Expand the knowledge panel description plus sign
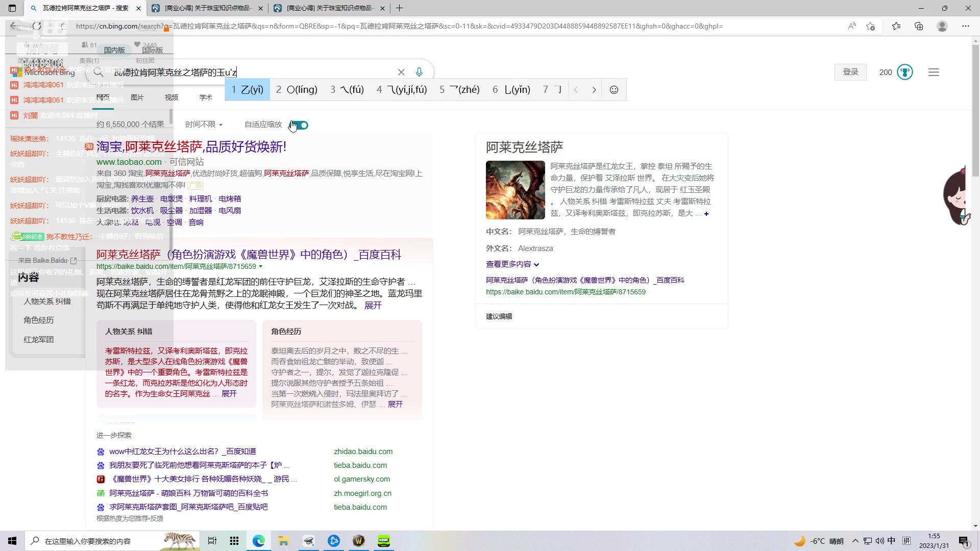Image resolution: width=980 pixels, height=551 pixels. click(706, 214)
